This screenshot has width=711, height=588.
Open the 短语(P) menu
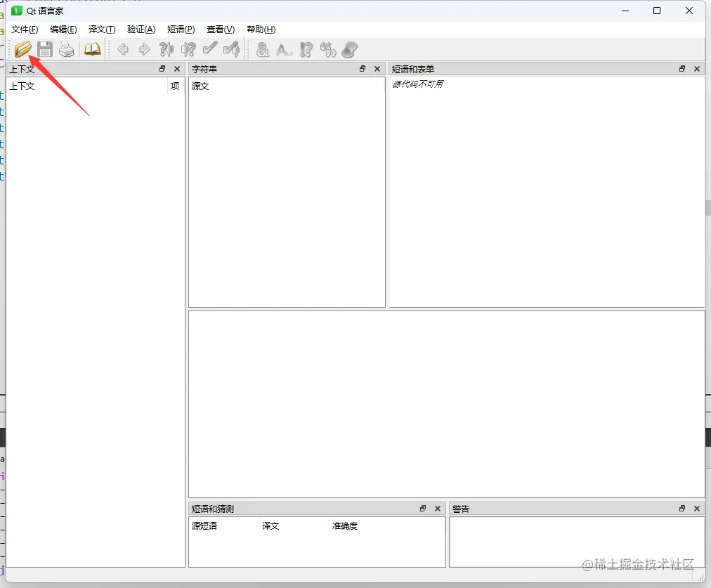pyautogui.click(x=181, y=30)
